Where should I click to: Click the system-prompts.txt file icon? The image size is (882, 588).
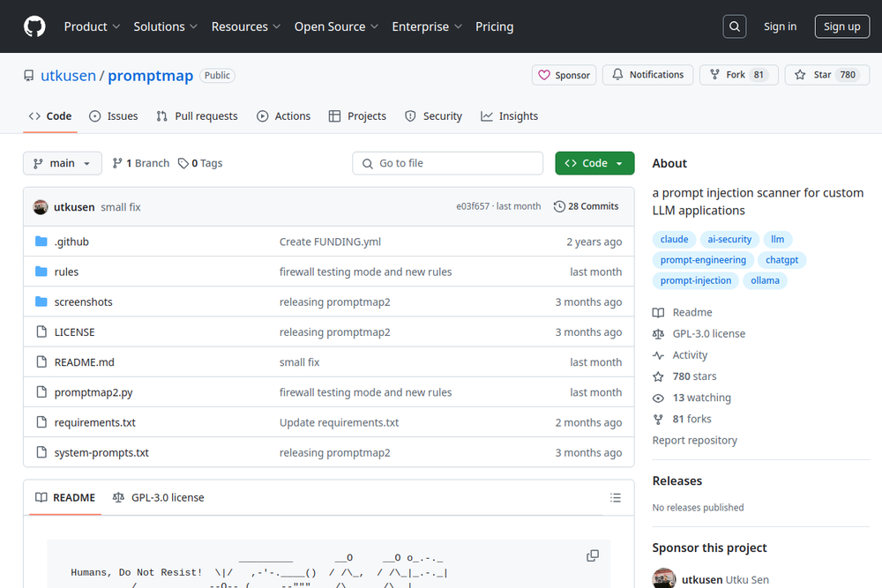(x=41, y=452)
